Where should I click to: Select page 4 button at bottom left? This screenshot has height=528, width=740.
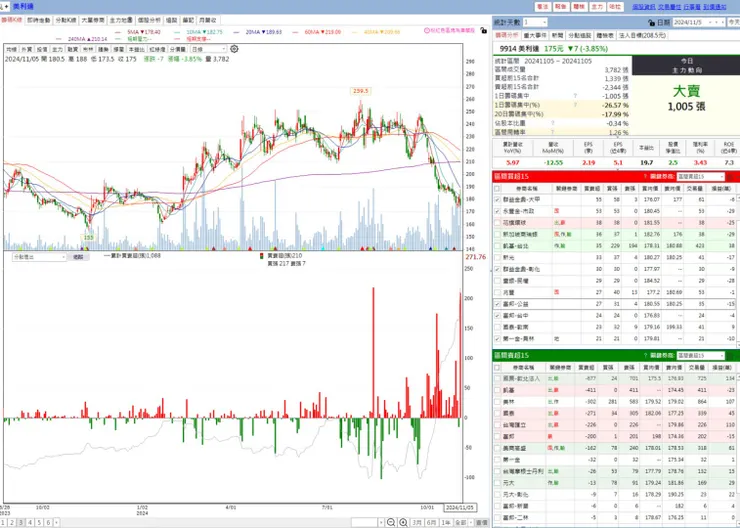30,522
